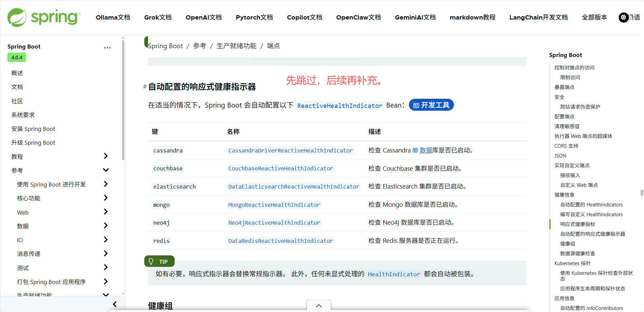Open CouchbaseReactiveHealthIndicator link

[x=281, y=168]
